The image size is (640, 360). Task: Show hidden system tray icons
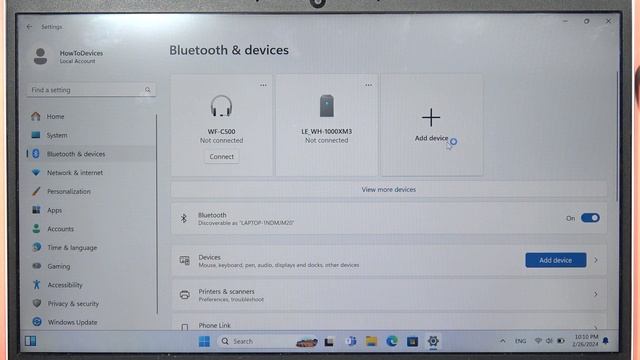point(502,341)
